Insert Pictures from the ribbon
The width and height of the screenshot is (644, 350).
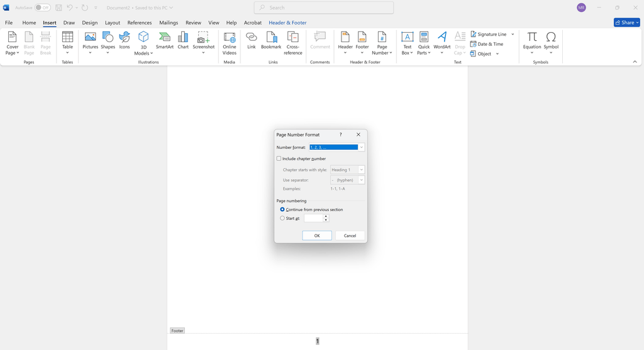91,43
